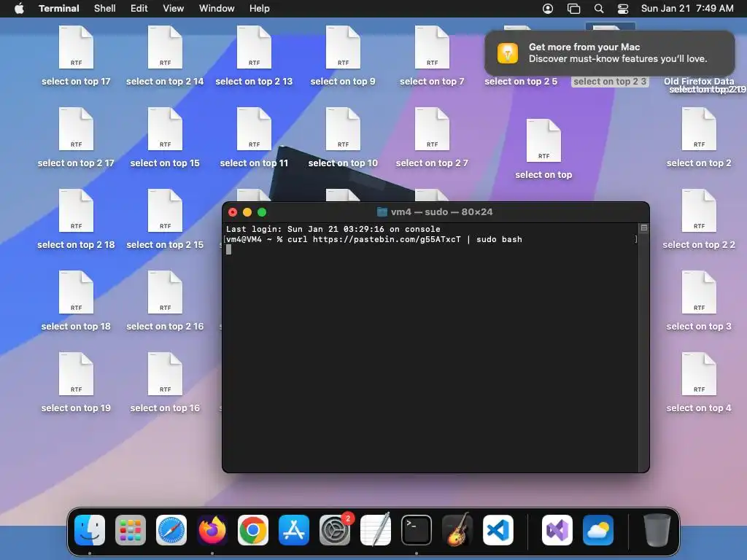This screenshot has height=560, width=747.
Task: Open the Apple menu
Action: coord(19,9)
